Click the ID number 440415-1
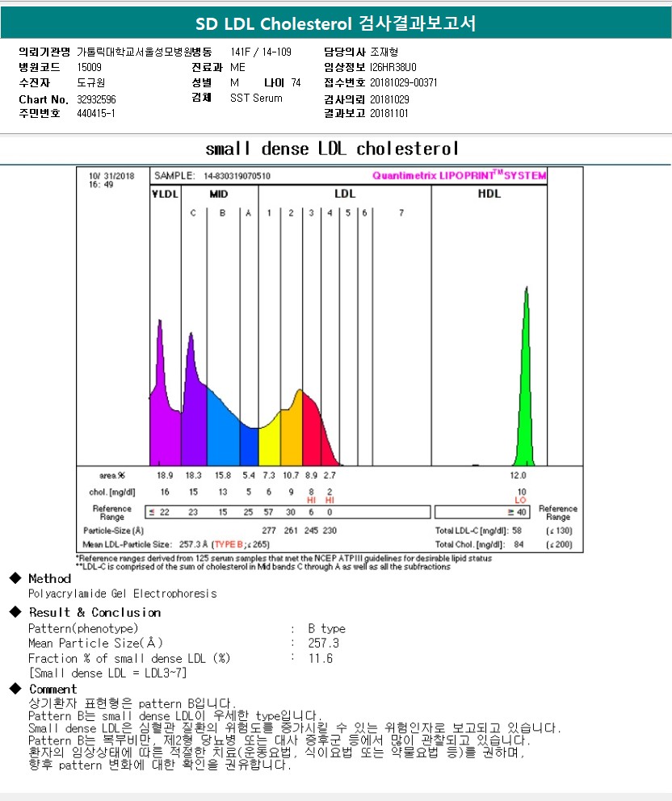Screen dimensions: 672x801 [96, 113]
